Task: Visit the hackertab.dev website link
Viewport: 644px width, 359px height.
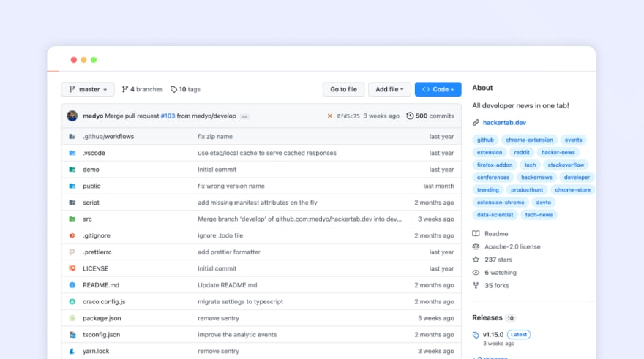Action: click(504, 123)
